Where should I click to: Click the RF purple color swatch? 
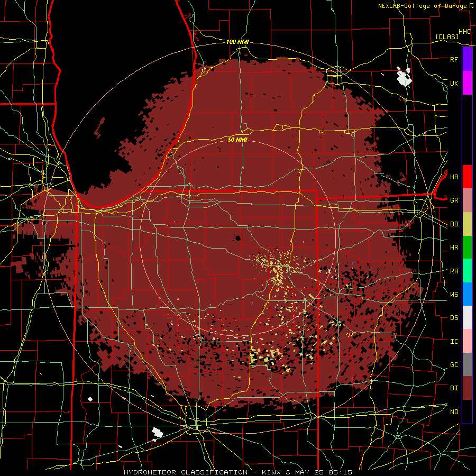[467, 59]
